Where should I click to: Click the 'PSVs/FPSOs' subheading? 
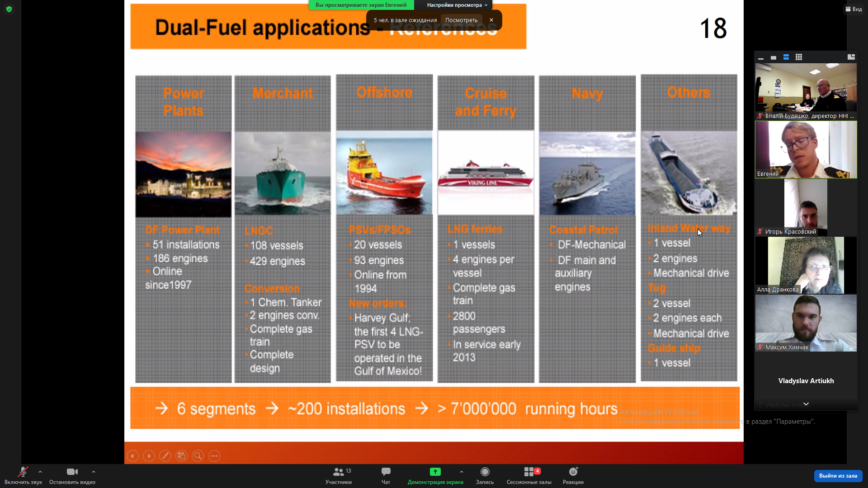(380, 230)
